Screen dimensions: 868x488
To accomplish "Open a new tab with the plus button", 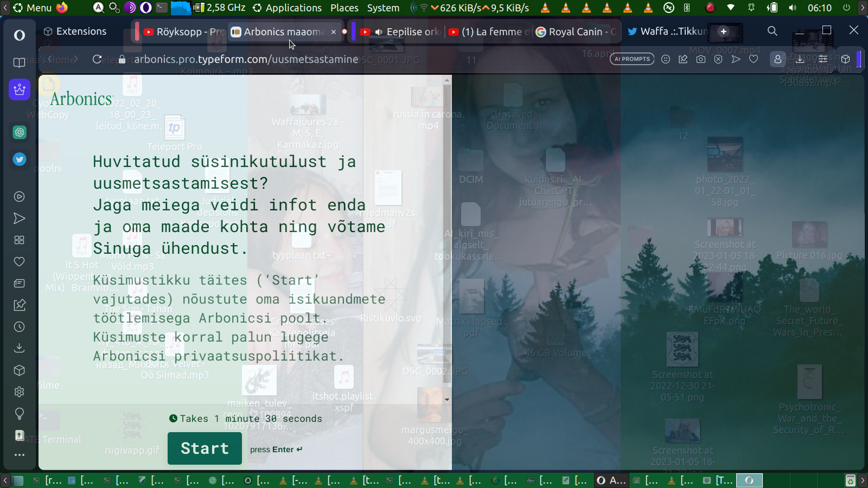I will [723, 31].
